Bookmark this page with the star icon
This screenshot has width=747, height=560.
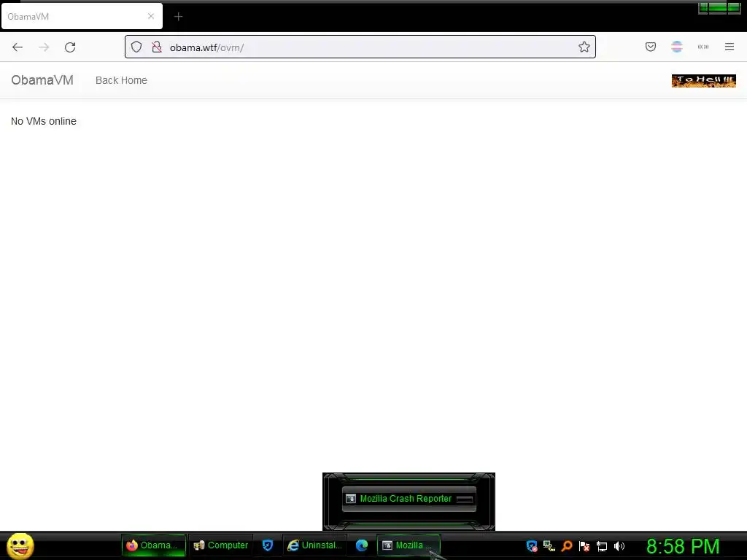coord(584,47)
